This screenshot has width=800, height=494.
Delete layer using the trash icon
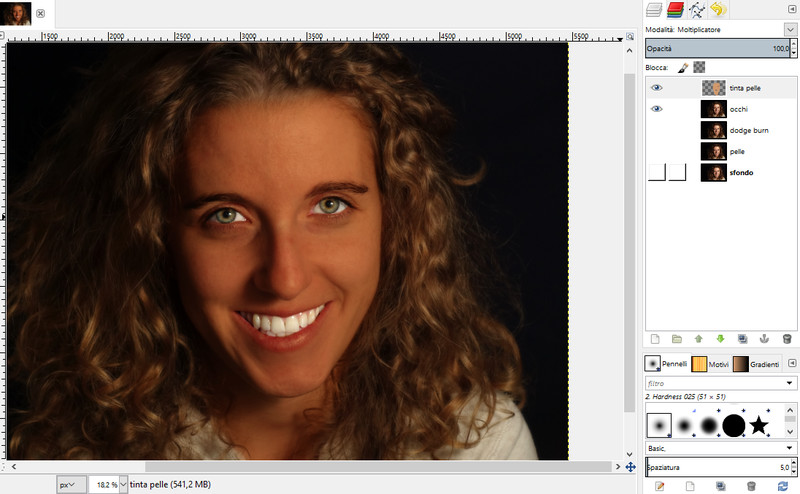pyautogui.click(x=787, y=339)
